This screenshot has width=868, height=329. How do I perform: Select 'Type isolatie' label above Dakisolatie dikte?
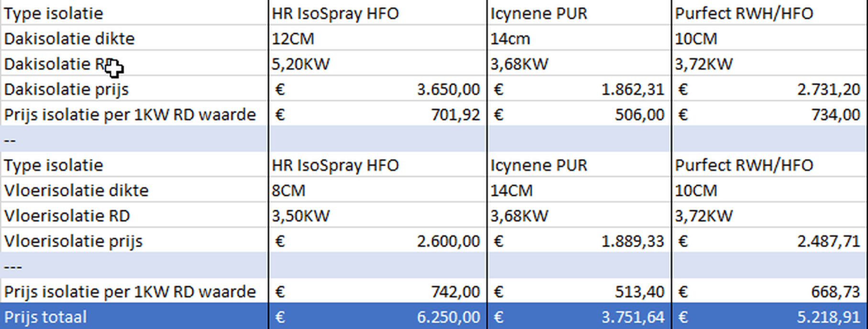134,13
